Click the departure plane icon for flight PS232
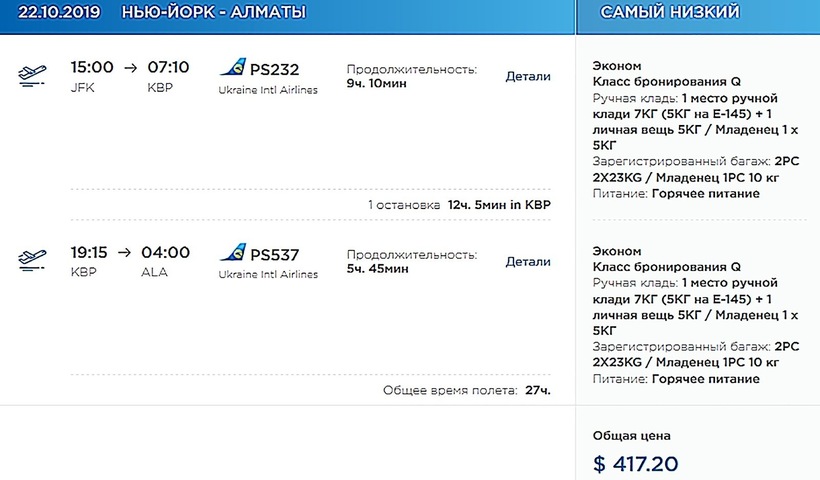 [x=31, y=76]
